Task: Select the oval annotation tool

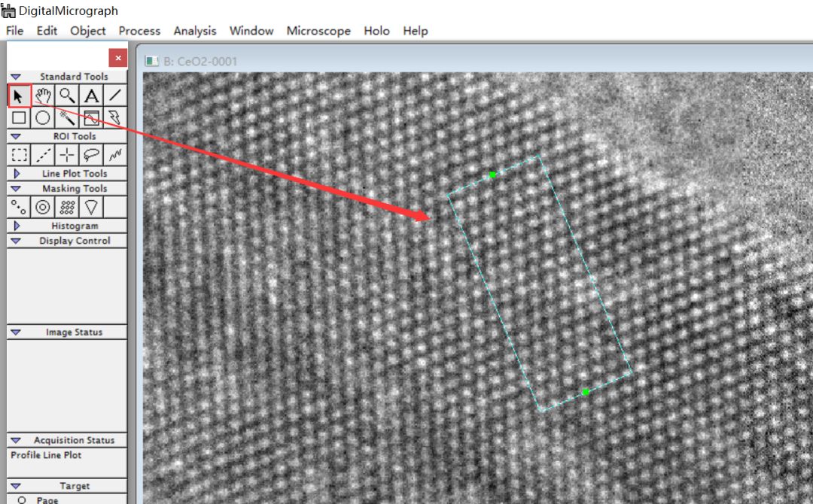Action: [x=42, y=117]
